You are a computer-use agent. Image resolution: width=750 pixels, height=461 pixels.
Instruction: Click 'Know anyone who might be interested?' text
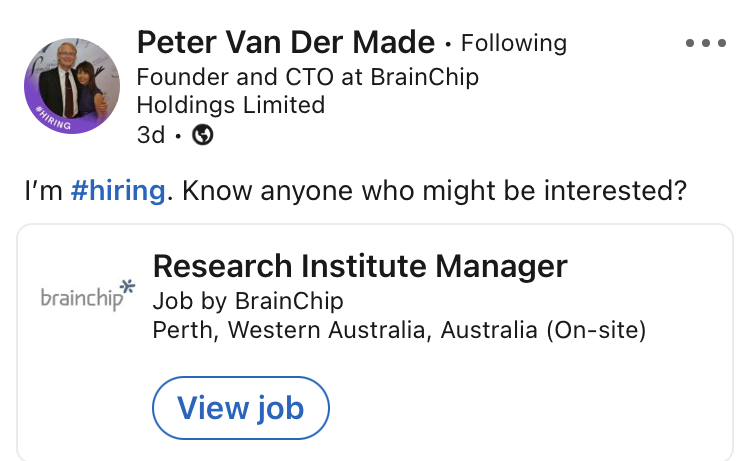[434, 191]
